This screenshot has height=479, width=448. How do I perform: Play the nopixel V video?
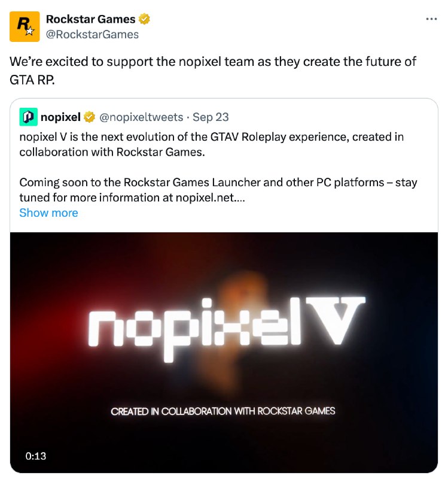pos(224,352)
